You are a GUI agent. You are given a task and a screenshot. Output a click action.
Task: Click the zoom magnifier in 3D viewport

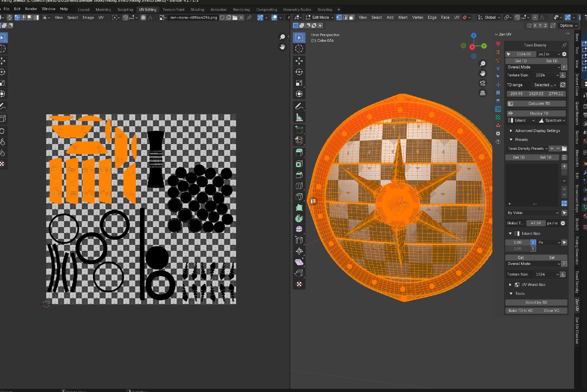click(482, 64)
